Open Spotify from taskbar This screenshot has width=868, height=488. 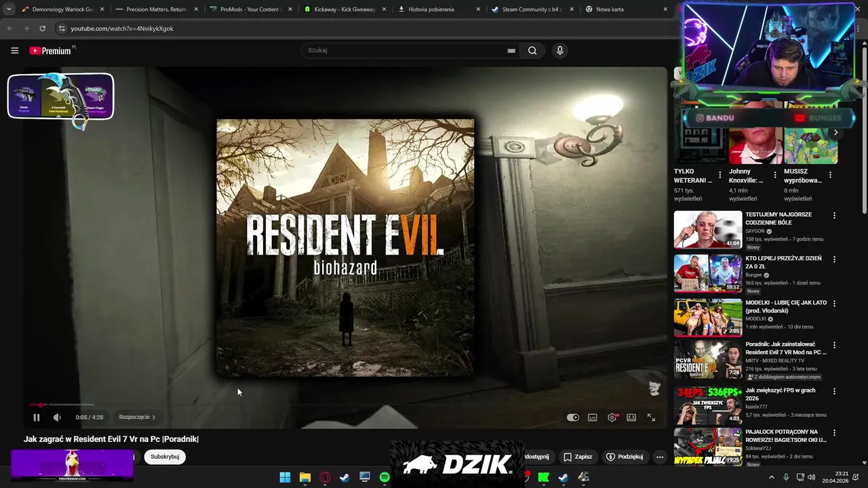pos(384,477)
